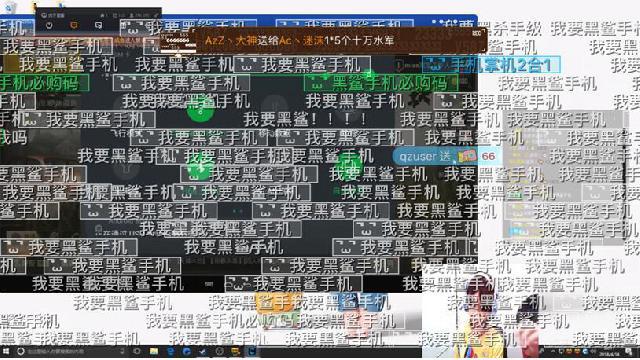Image resolution: width=640 pixels, height=360 pixels.
Task: Click the green 黑鲨手机必购码 comment
Action: (382, 84)
